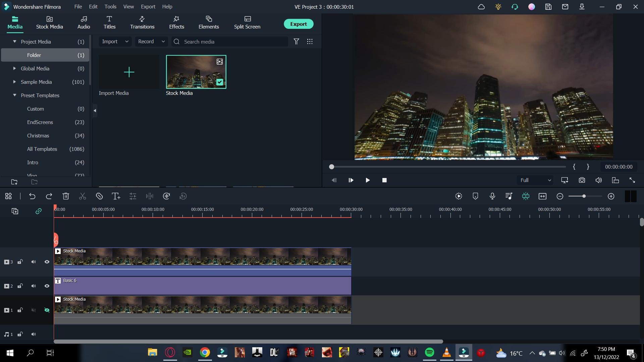Click the Audio Mixer icon
This screenshot has width=644, height=362.
pos(509,196)
